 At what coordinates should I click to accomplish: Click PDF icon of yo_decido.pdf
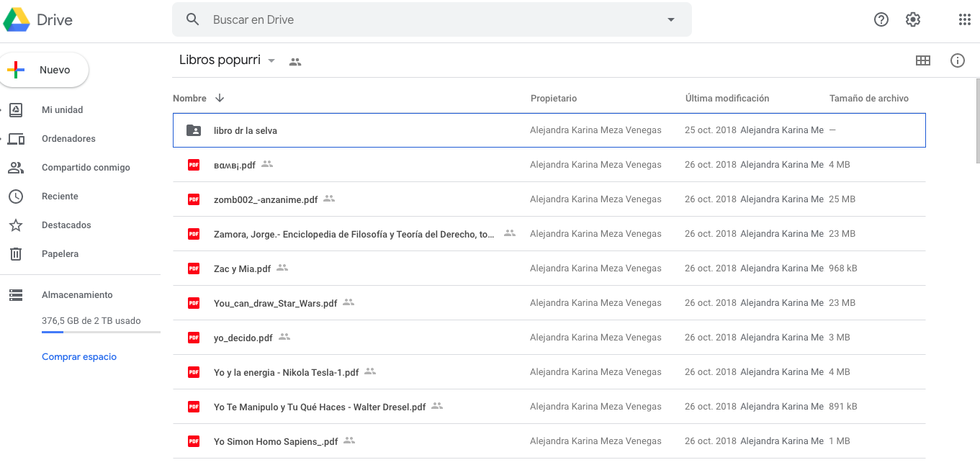click(x=194, y=338)
